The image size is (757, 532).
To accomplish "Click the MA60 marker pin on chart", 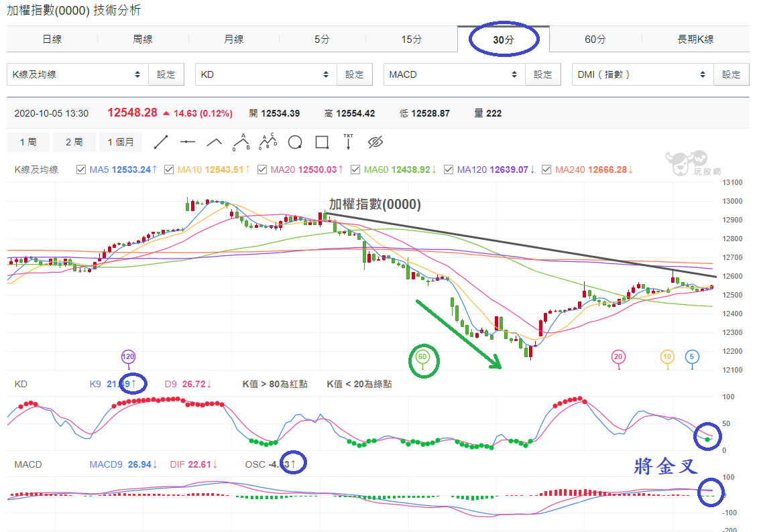I will click(422, 357).
